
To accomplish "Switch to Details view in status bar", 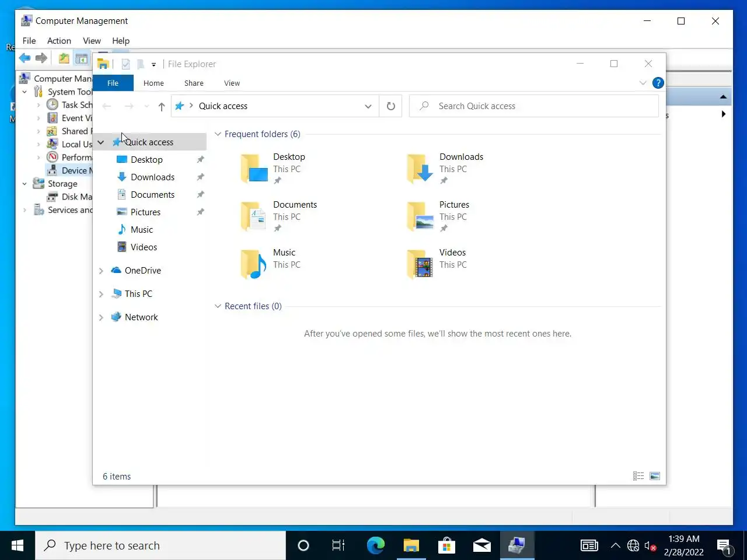I will coord(638,477).
